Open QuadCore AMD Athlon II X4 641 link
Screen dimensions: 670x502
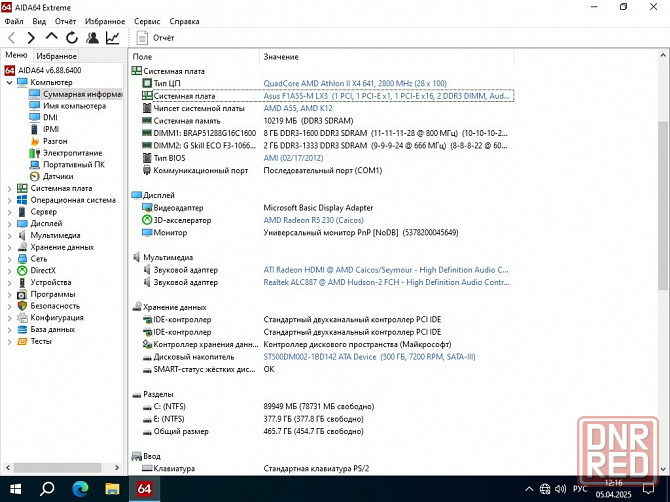coord(355,83)
